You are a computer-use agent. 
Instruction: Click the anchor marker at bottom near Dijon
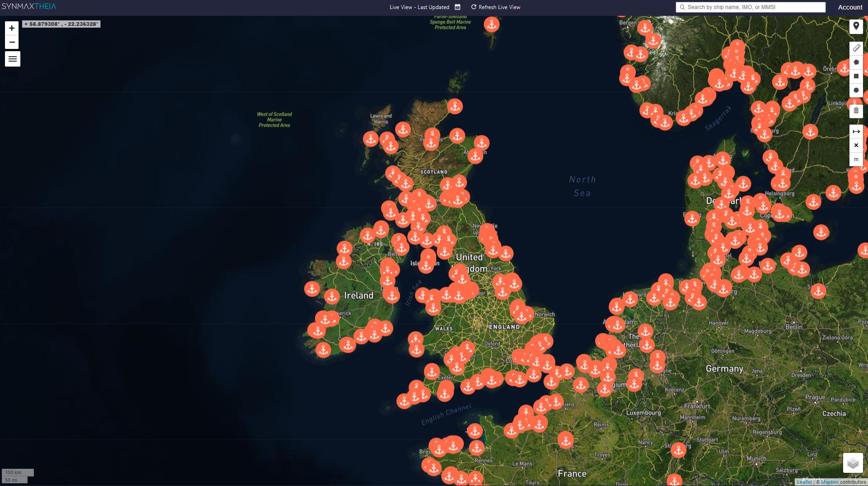pos(674,481)
